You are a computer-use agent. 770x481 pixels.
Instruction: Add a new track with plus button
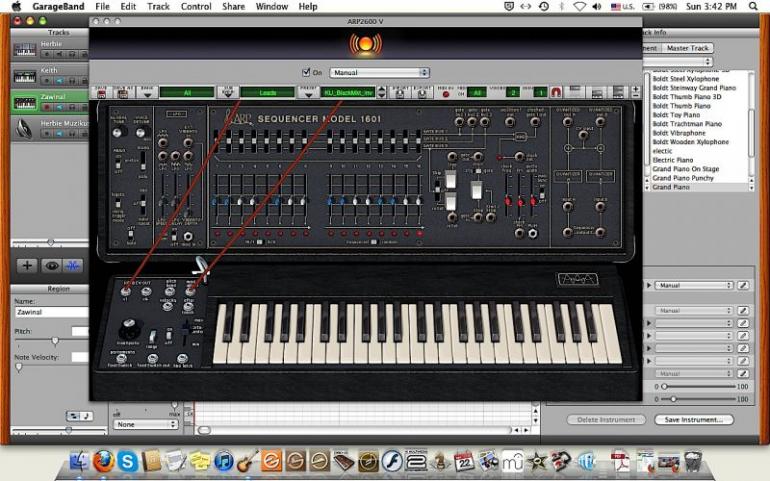27,266
